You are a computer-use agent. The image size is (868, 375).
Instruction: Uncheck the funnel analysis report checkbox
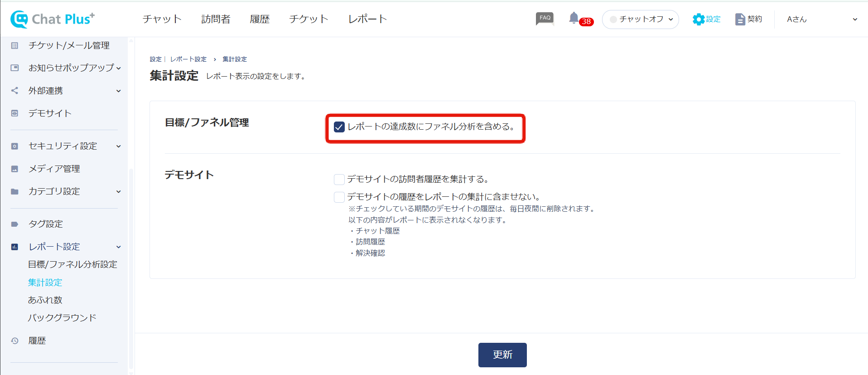coord(339,127)
